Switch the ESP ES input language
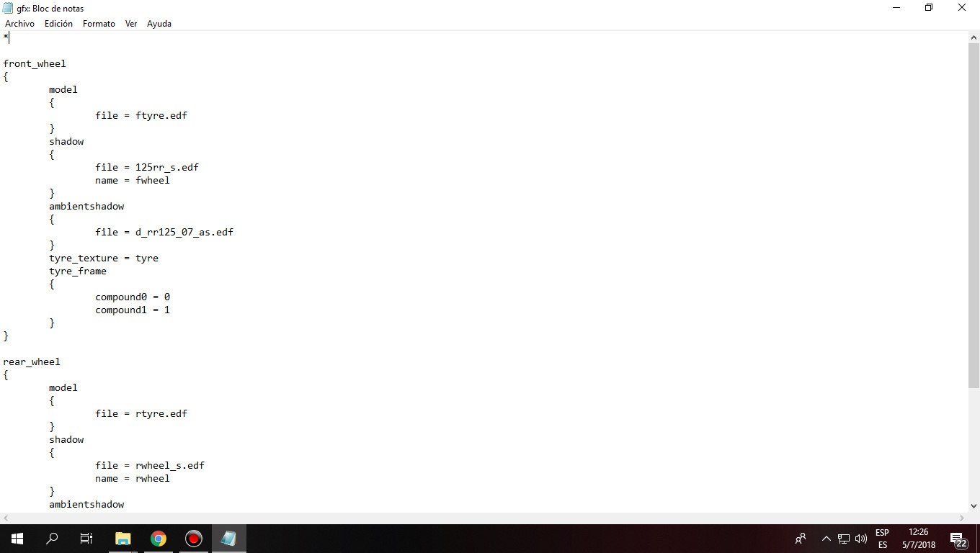The width and height of the screenshot is (980, 553). point(882,539)
